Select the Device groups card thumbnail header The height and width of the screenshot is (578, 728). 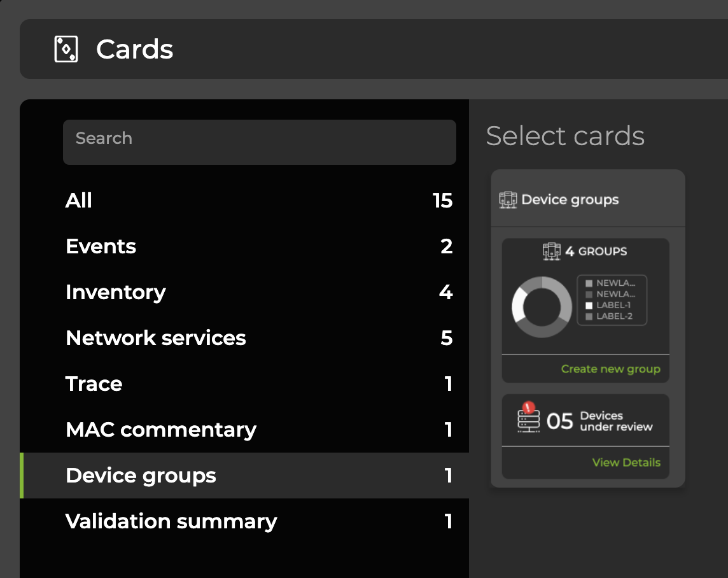tap(570, 200)
